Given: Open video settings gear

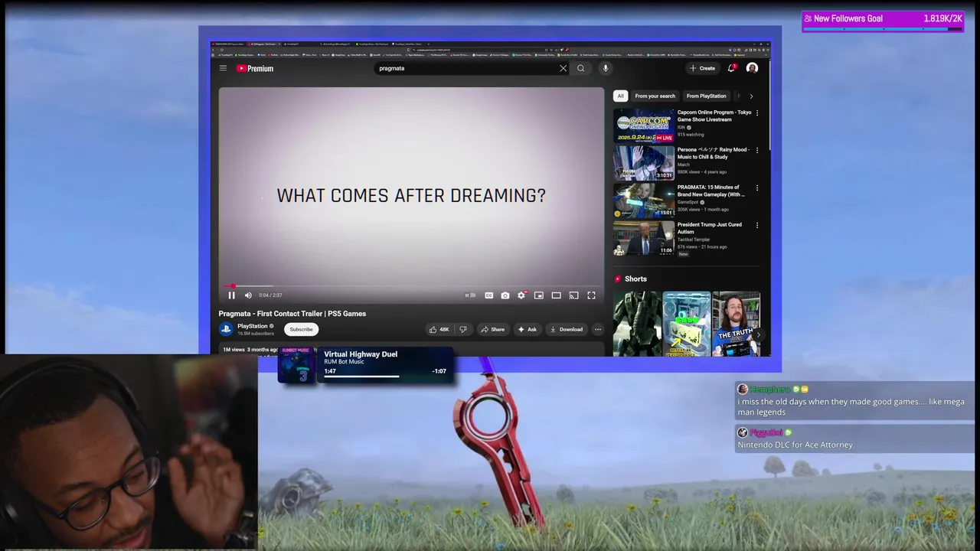Looking at the screenshot, I should [521, 295].
